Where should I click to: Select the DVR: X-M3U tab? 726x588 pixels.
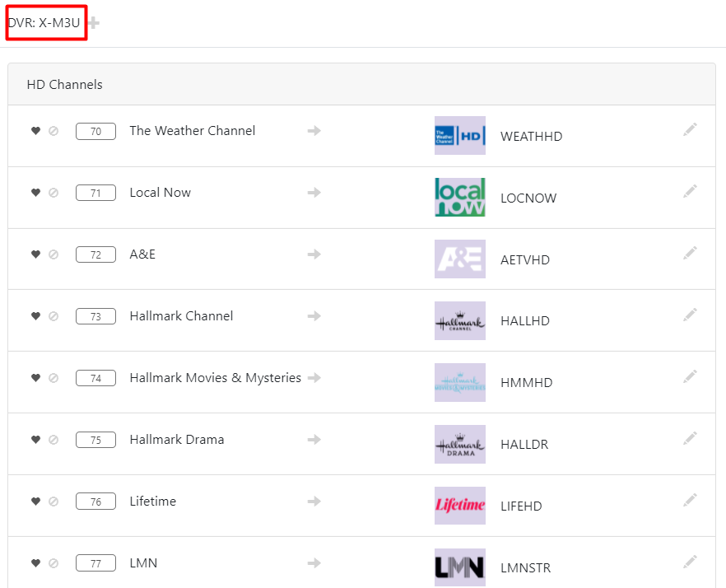[44, 23]
